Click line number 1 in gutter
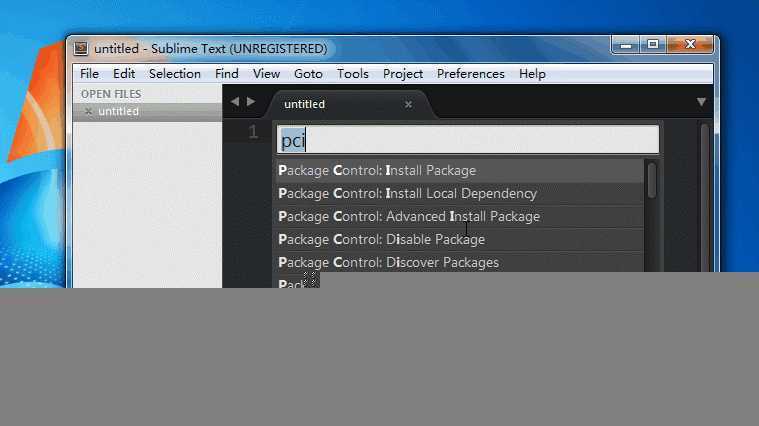Viewport: 759px width, 426px height. [x=253, y=132]
